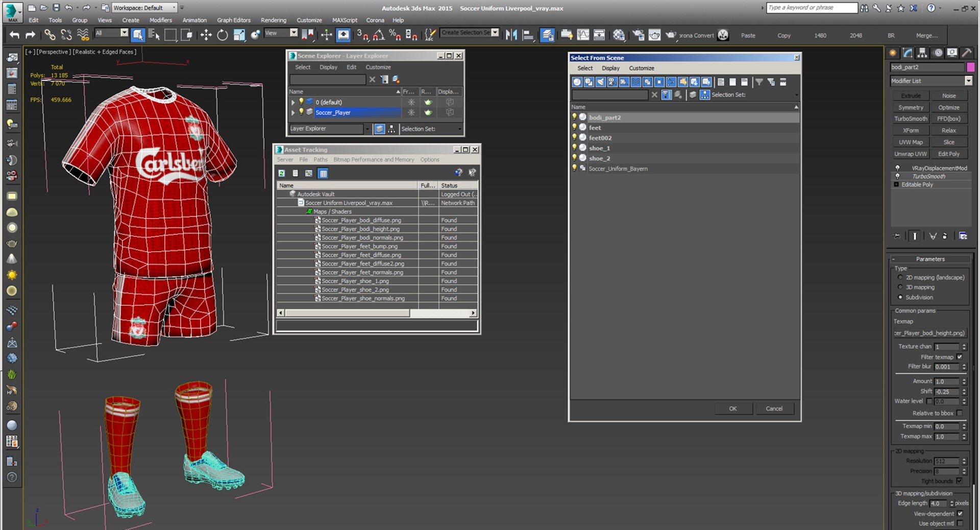Click the Edit Poly modifier button
This screenshot has width=980, height=530.
click(949, 154)
